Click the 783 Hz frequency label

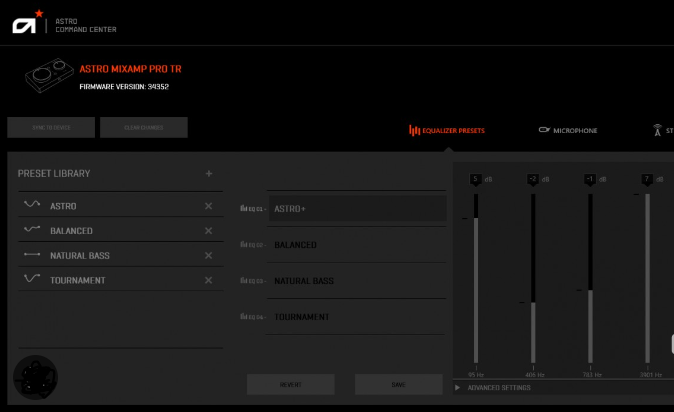tap(592, 375)
